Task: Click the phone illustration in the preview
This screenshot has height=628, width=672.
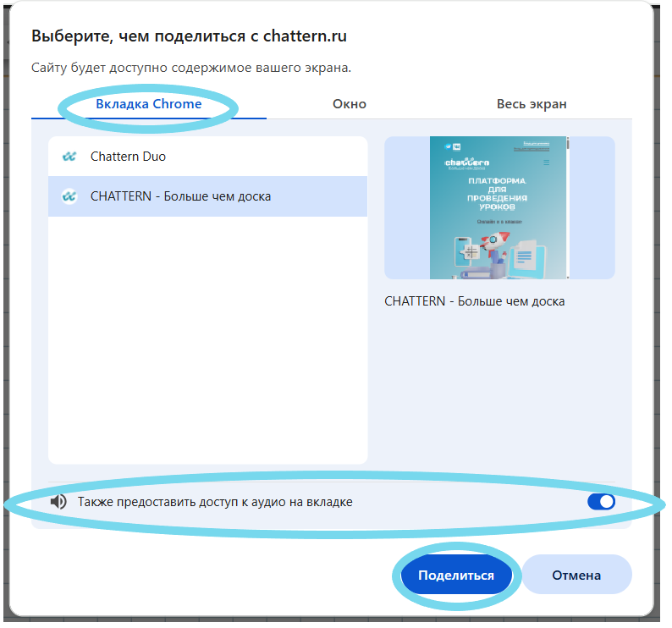Action: pos(464,251)
